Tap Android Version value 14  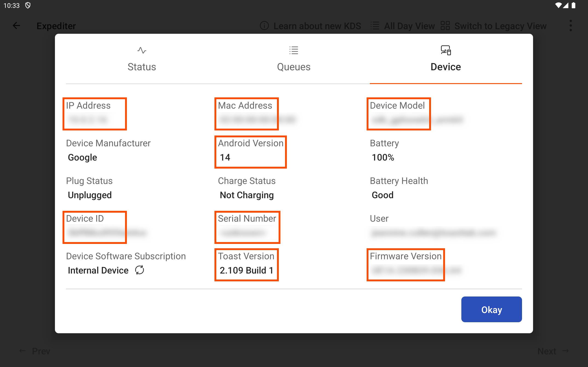click(225, 157)
